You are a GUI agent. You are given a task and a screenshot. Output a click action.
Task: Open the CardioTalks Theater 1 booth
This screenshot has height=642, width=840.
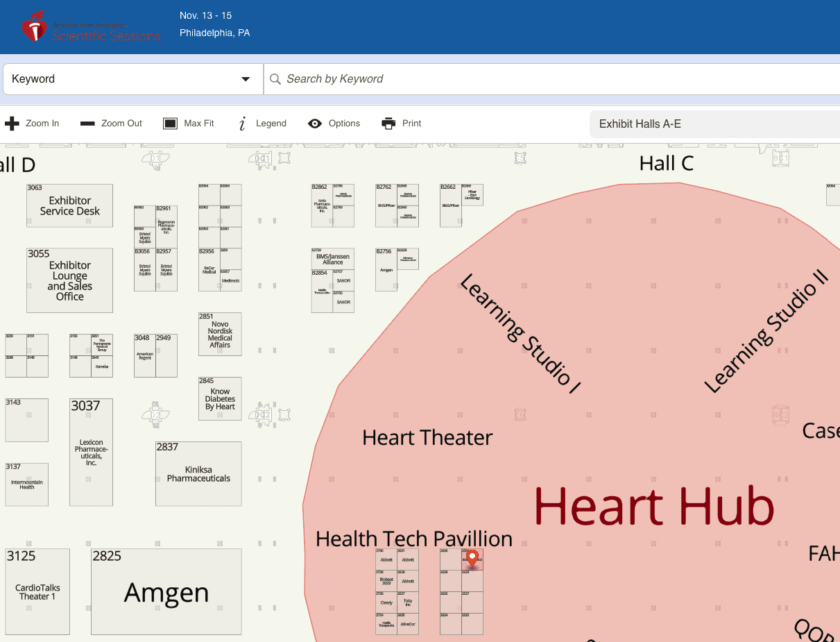(37, 592)
